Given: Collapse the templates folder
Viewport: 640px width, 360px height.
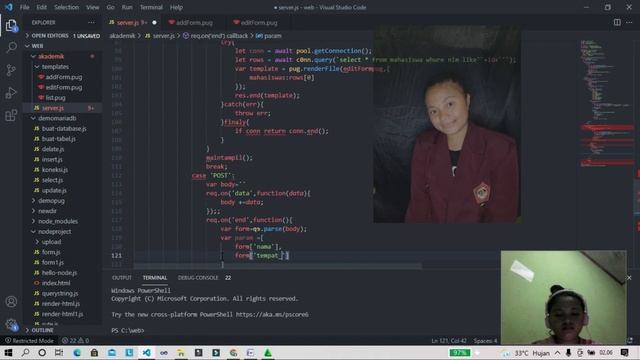Looking at the screenshot, I should point(63,67).
